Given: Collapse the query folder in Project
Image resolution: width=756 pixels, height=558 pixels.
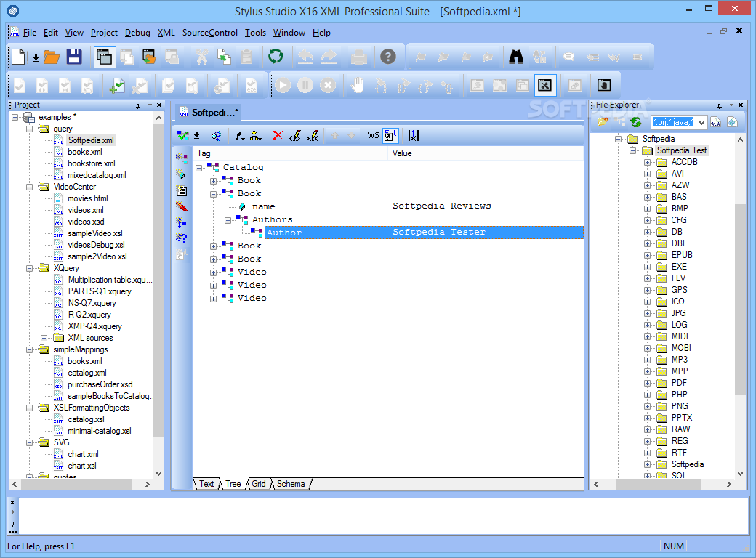Looking at the screenshot, I should 29,129.
